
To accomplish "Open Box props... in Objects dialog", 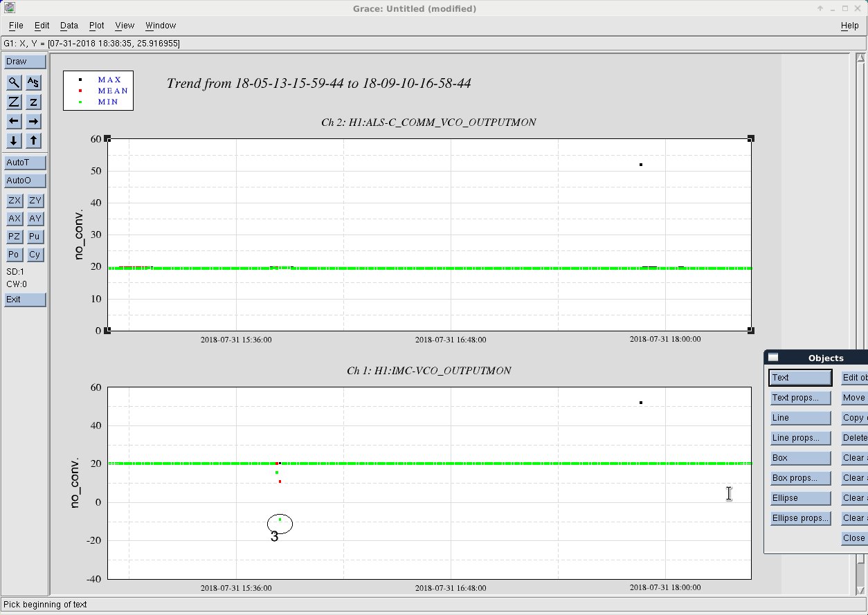I will [x=801, y=478].
